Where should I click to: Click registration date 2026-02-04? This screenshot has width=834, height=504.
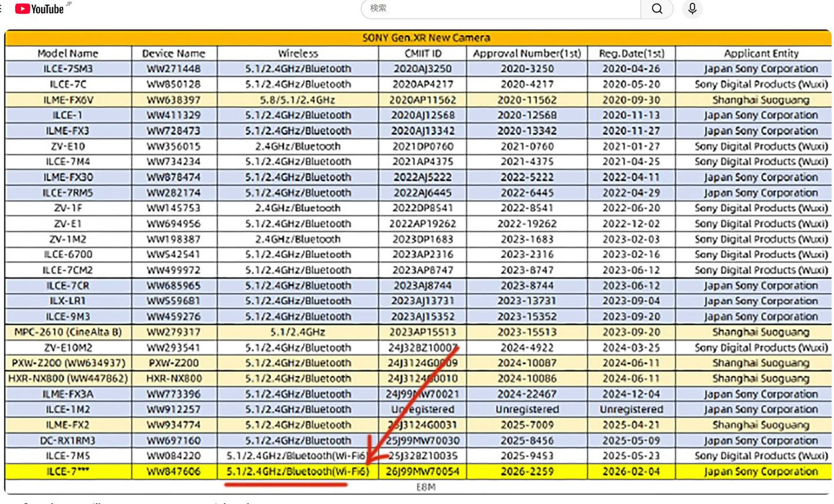point(631,471)
